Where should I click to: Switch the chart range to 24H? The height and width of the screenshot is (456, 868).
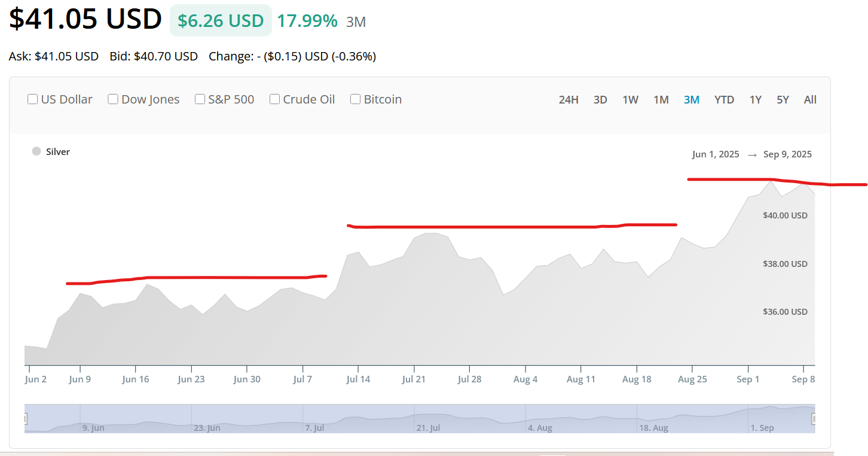pos(569,100)
